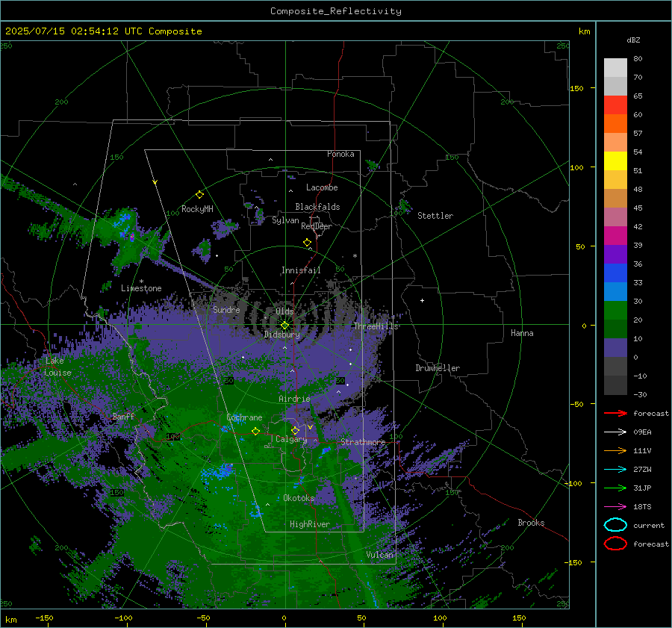Image resolution: width=672 pixels, height=628 pixels.
Task: Select the yellow diamond marker under Cochrane
Action: (255, 431)
